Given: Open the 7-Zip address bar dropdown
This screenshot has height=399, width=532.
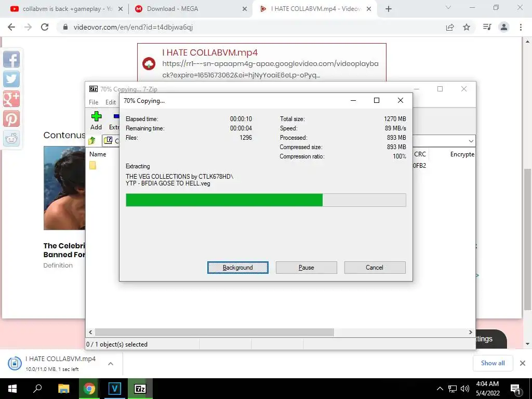Looking at the screenshot, I should pos(471,141).
